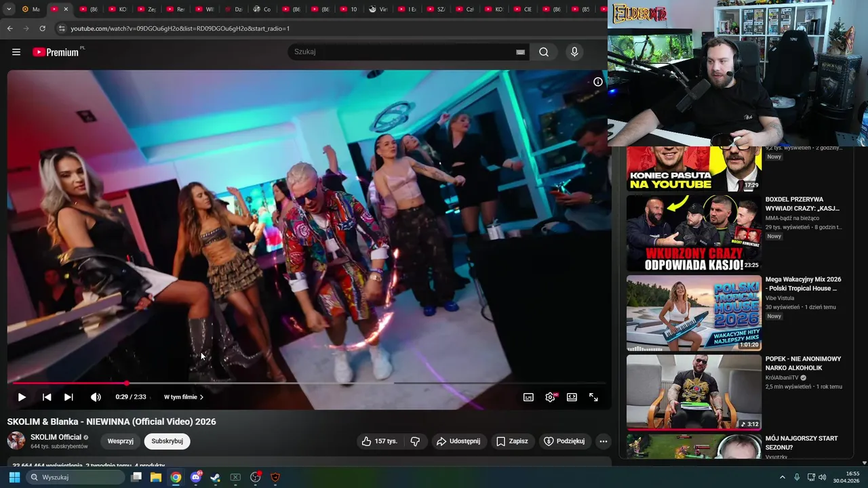Viewport: 868px width, 488px height.
Task: Open the YouTube hamburger guide menu
Action: coord(16,52)
